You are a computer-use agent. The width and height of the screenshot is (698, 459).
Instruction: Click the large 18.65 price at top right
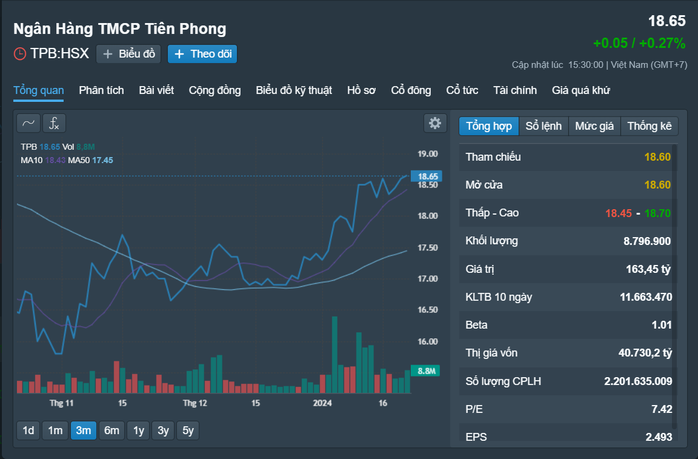(667, 21)
